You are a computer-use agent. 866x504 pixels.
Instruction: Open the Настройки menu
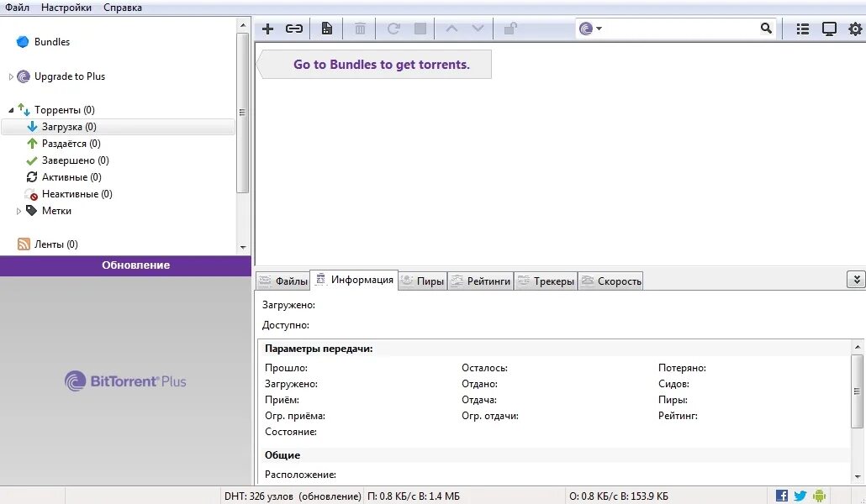(x=66, y=7)
